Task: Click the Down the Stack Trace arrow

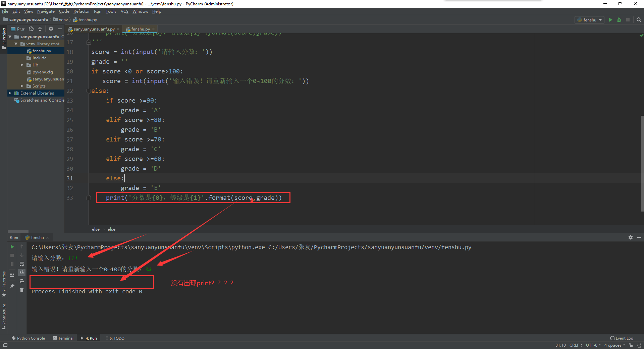Action: coord(22,255)
